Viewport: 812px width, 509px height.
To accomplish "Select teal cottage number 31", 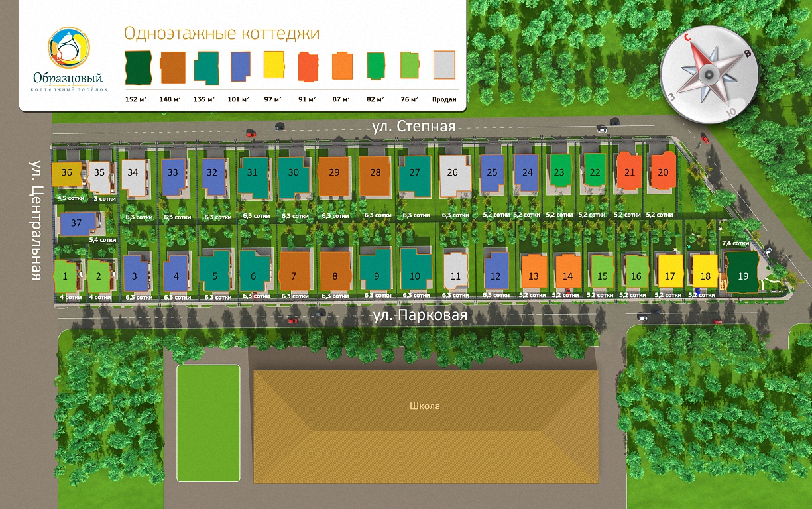I will (x=253, y=174).
